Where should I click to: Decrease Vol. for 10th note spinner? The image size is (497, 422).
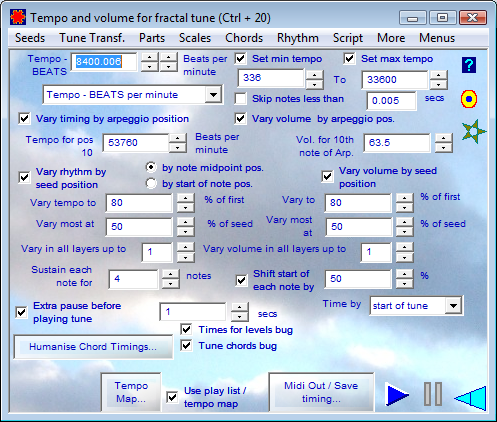click(x=444, y=147)
